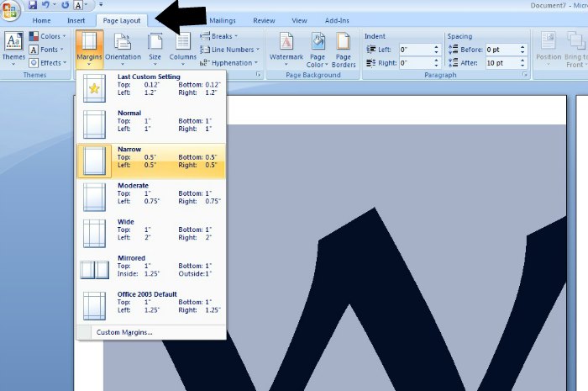Open theme Effects options
Viewport: 588px width, 391px height.
[48, 63]
